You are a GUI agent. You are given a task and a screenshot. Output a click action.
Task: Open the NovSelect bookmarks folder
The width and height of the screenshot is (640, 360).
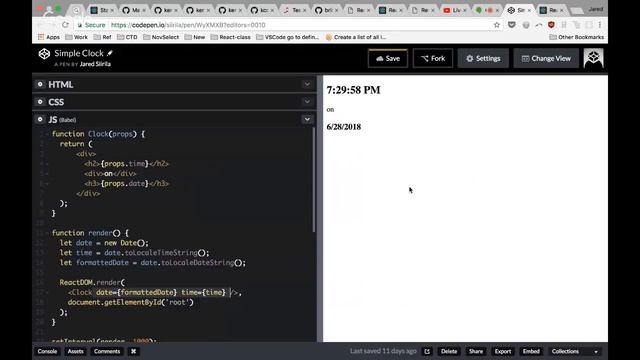pos(161,37)
